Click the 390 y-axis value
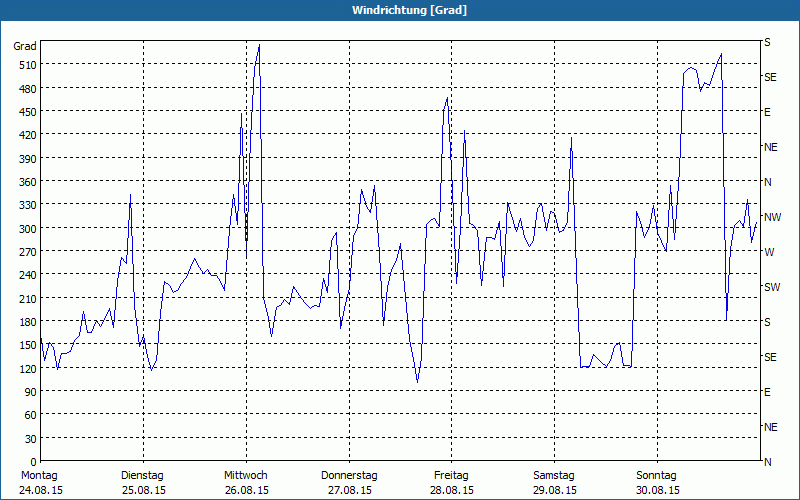 point(28,159)
